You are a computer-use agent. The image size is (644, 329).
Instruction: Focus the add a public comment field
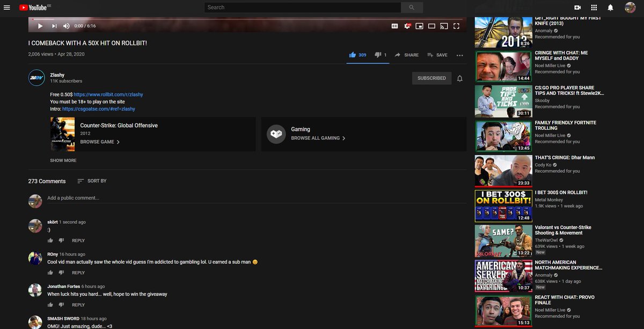(x=257, y=198)
